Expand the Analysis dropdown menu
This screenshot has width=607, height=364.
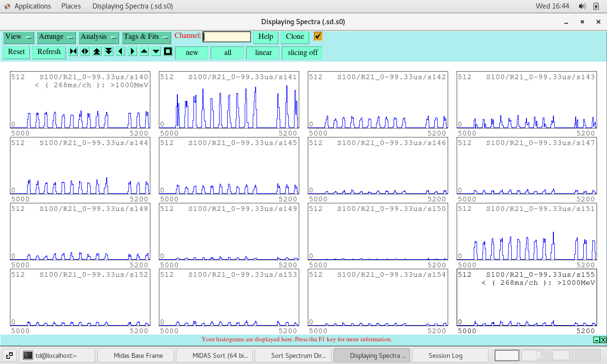click(x=99, y=37)
